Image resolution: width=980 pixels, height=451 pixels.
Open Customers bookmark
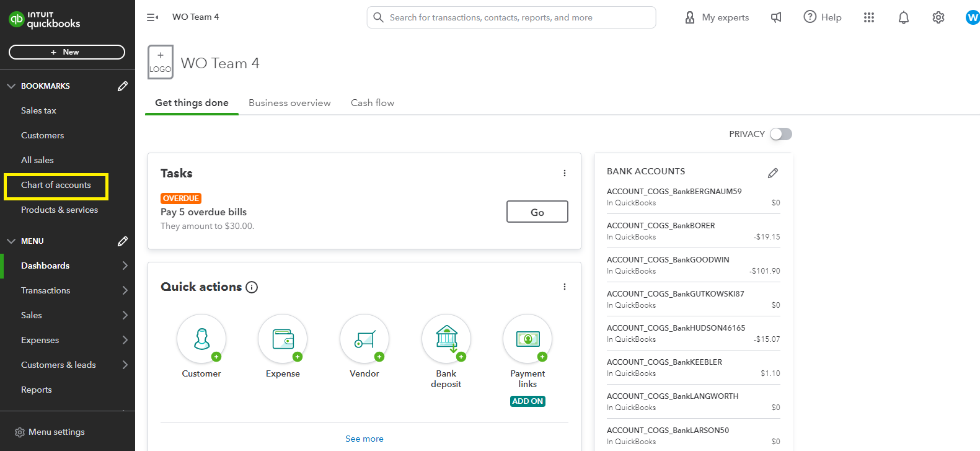pyautogui.click(x=42, y=135)
